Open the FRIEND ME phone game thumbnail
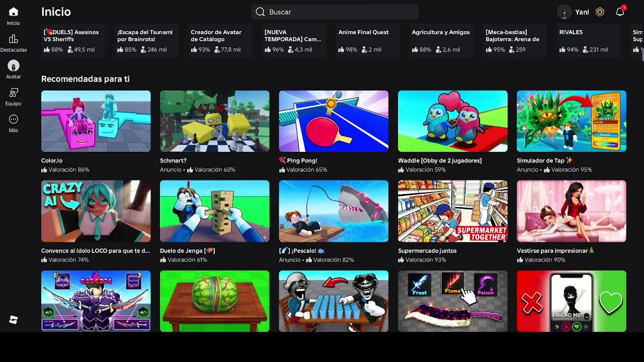 572,301
